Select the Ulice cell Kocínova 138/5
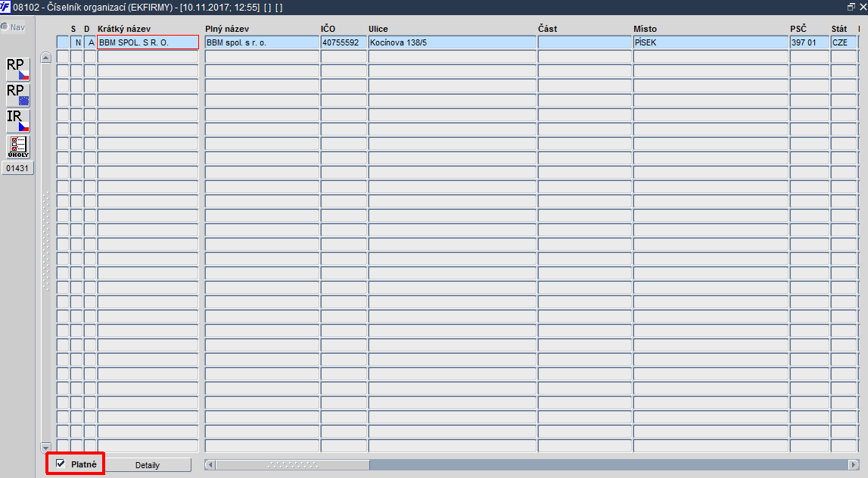Image resolution: width=868 pixels, height=478 pixels. coord(453,42)
